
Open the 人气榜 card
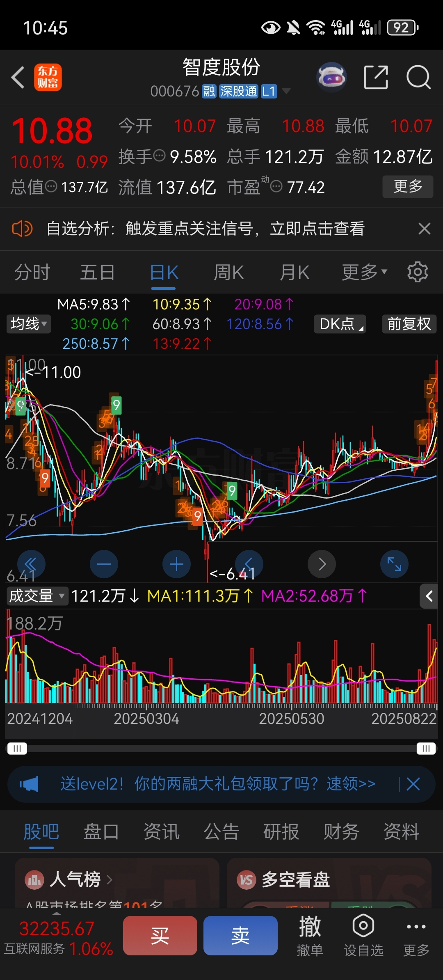coord(117,882)
